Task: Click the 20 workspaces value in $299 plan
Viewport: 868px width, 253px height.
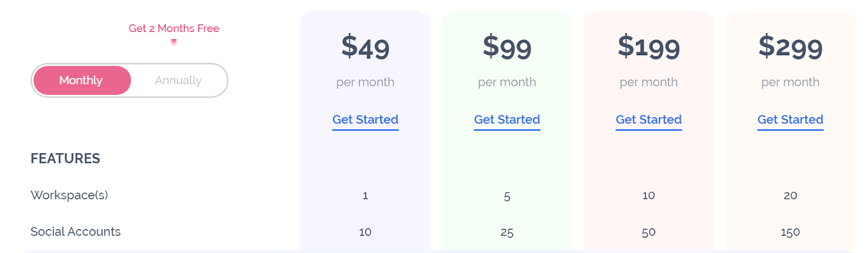Action: [790, 196]
